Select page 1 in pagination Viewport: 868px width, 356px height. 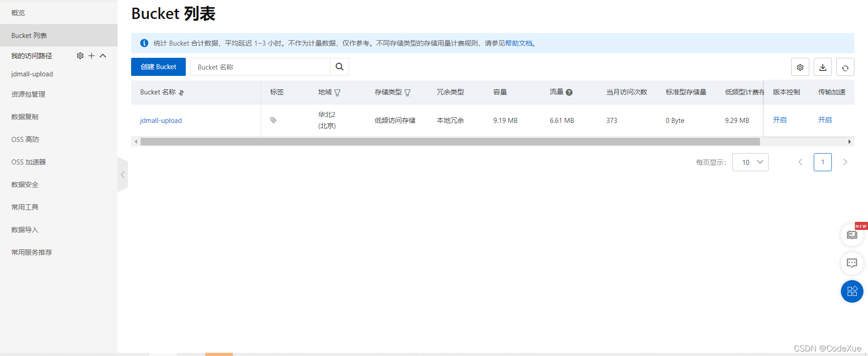[823, 162]
